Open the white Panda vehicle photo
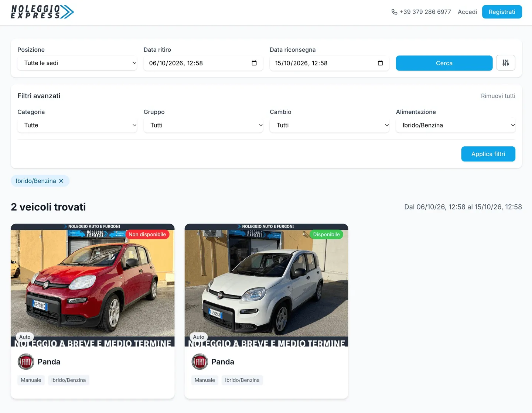This screenshot has height=413, width=532. tap(266, 285)
